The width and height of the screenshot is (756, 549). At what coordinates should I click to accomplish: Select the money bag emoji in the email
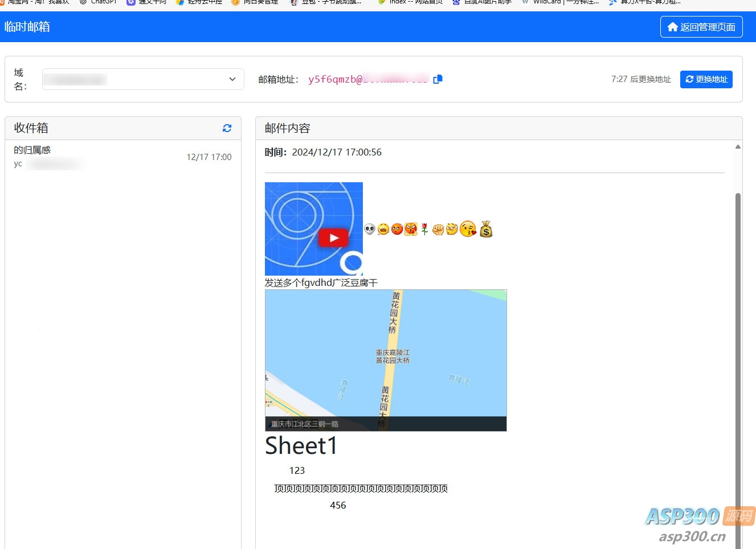[486, 230]
